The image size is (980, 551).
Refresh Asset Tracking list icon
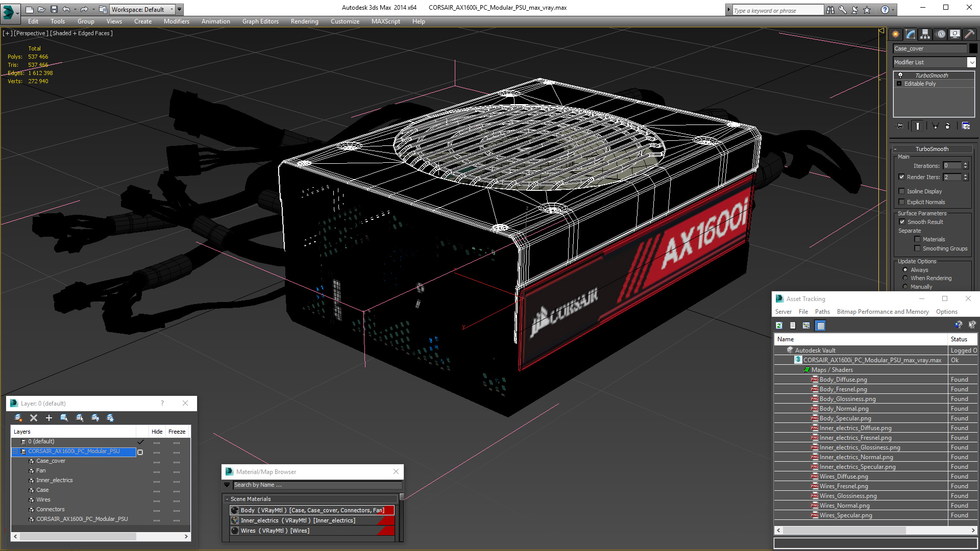coord(779,325)
